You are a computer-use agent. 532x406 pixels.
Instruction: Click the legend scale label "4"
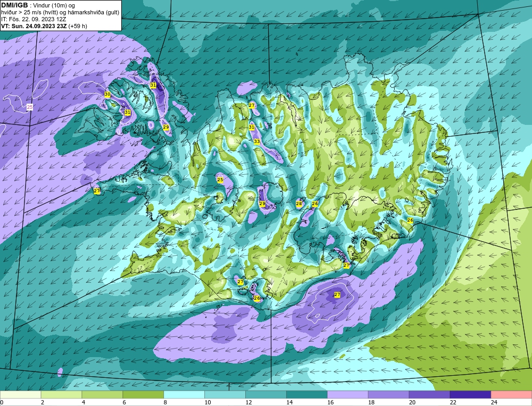[84, 402]
